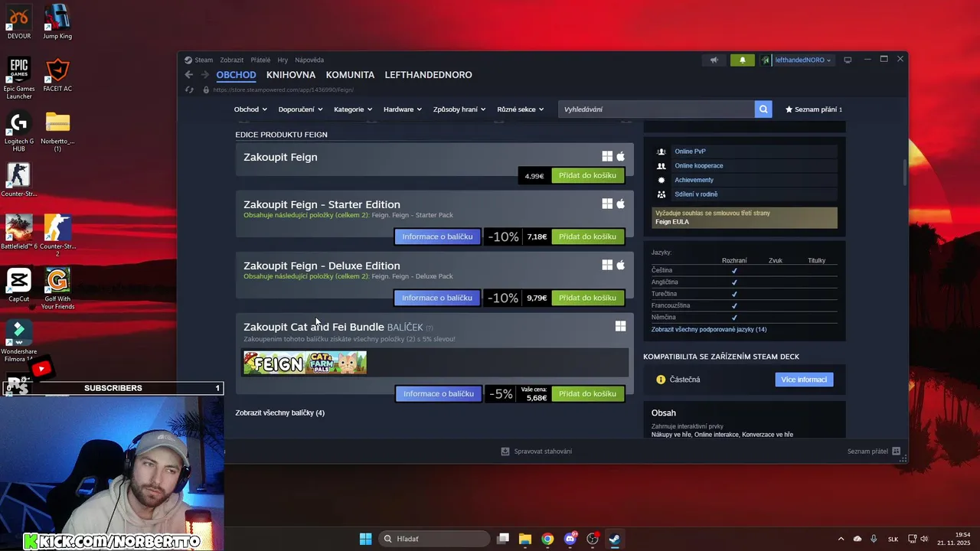
Task: Open the Nápověda menu
Action: pyautogui.click(x=309, y=60)
